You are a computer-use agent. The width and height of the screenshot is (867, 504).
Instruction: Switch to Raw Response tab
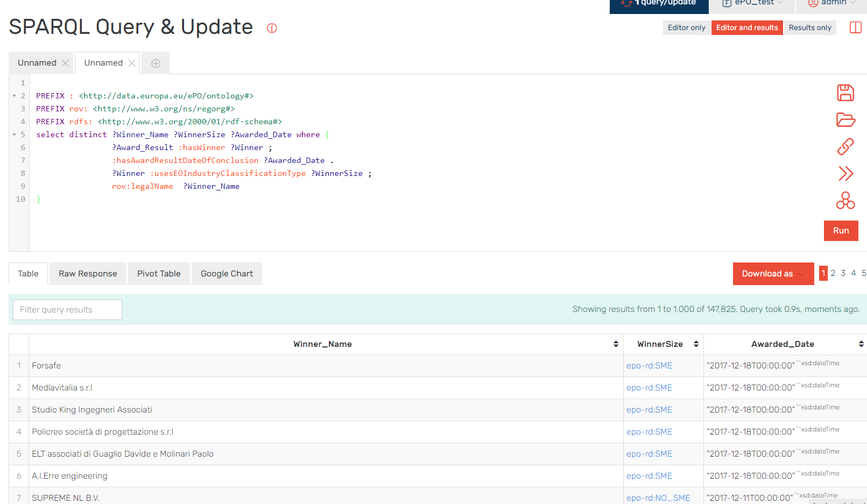[88, 274]
